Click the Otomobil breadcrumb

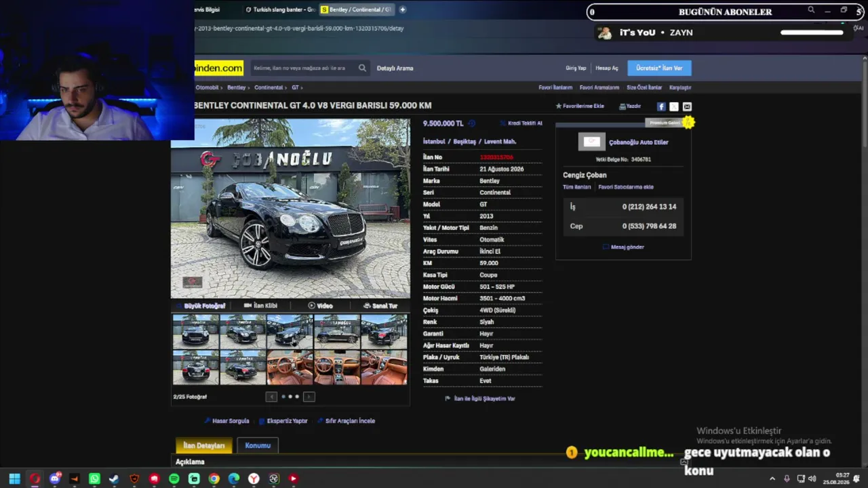pos(208,87)
